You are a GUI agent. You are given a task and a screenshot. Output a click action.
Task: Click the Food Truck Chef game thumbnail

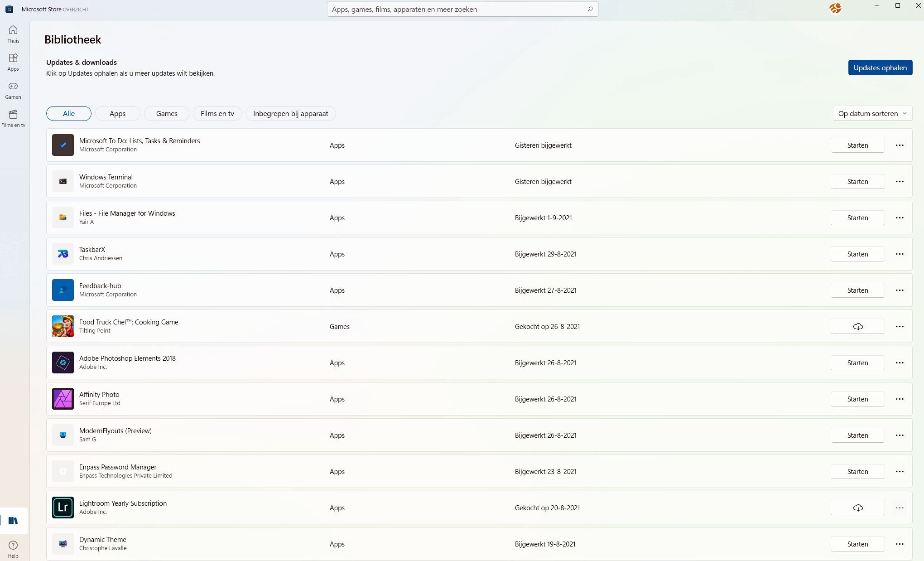point(63,326)
